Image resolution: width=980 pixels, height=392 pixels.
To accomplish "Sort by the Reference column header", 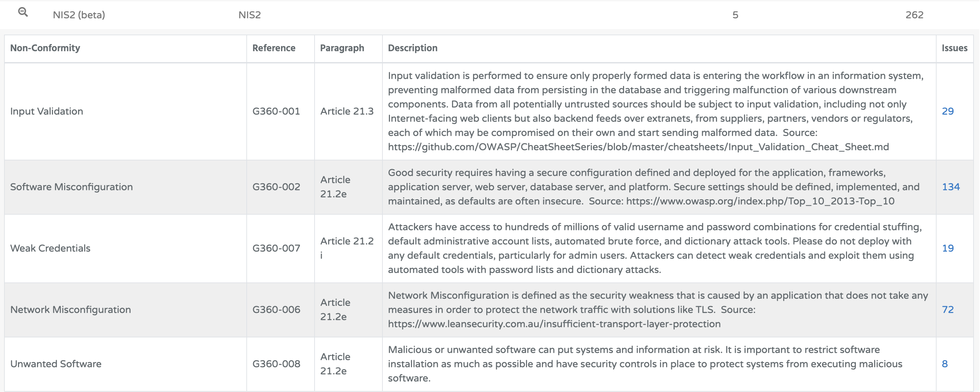I will 274,48.
